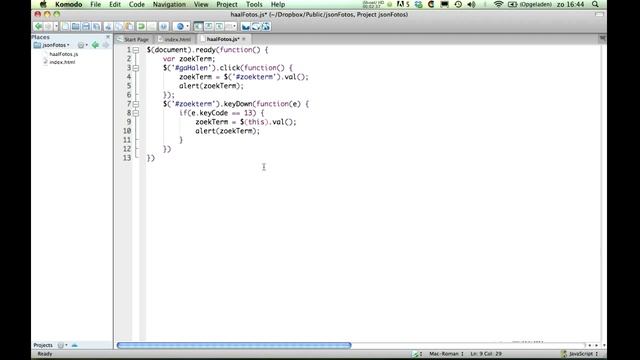Open the Projects gear dropdown
The height and width of the screenshot is (360, 640).
(62, 345)
